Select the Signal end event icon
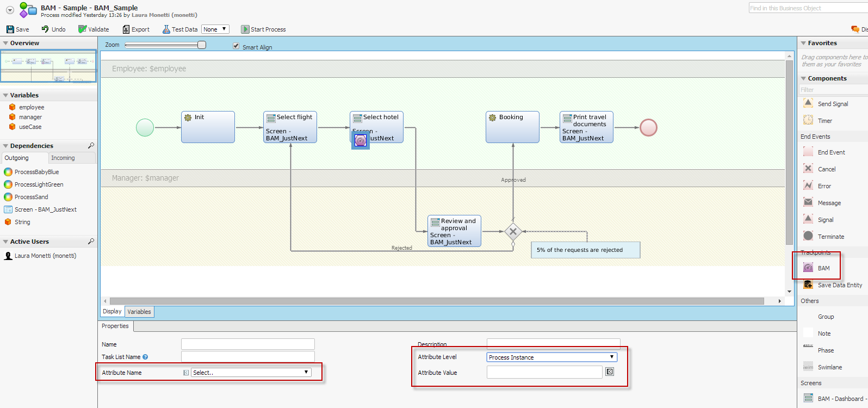 (x=808, y=219)
